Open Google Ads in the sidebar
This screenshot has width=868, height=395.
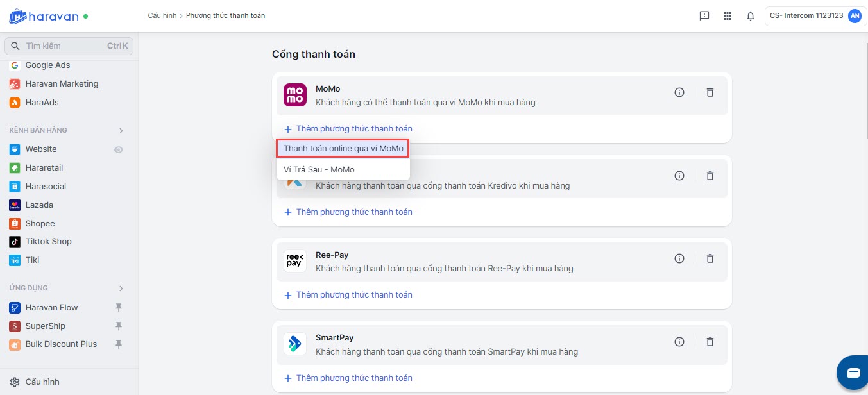[48, 65]
